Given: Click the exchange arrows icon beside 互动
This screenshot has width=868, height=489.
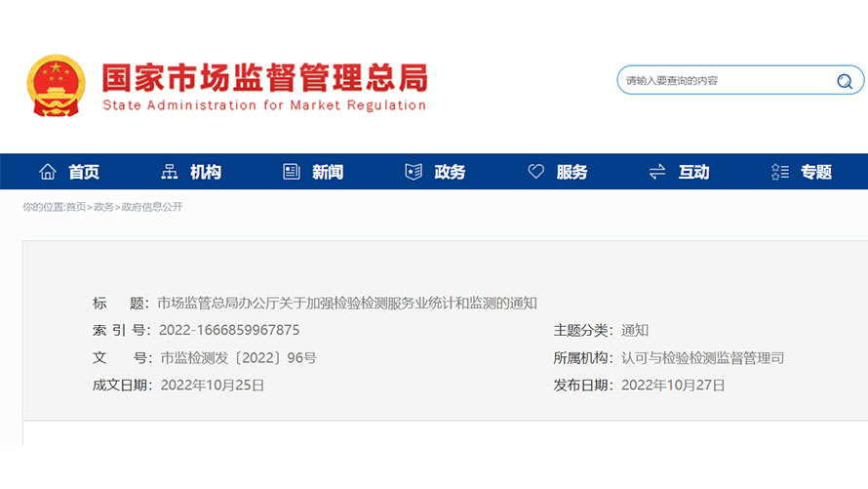Looking at the screenshot, I should point(657,172).
